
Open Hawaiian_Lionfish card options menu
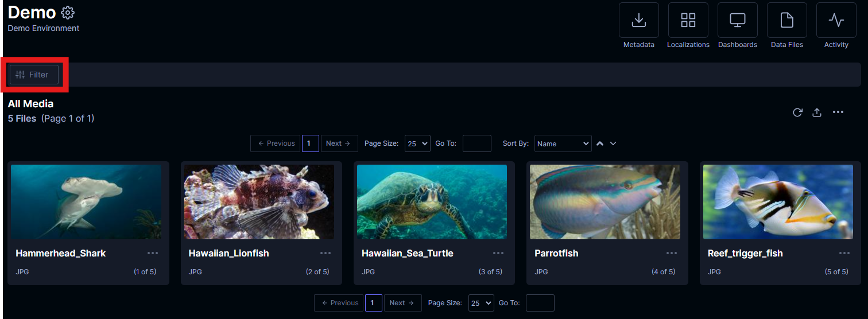tap(325, 253)
